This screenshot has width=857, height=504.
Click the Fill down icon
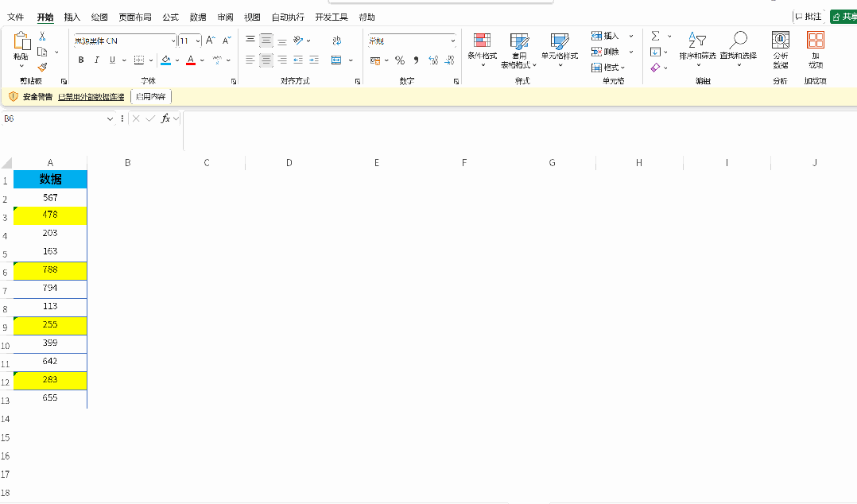click(655, 52)
